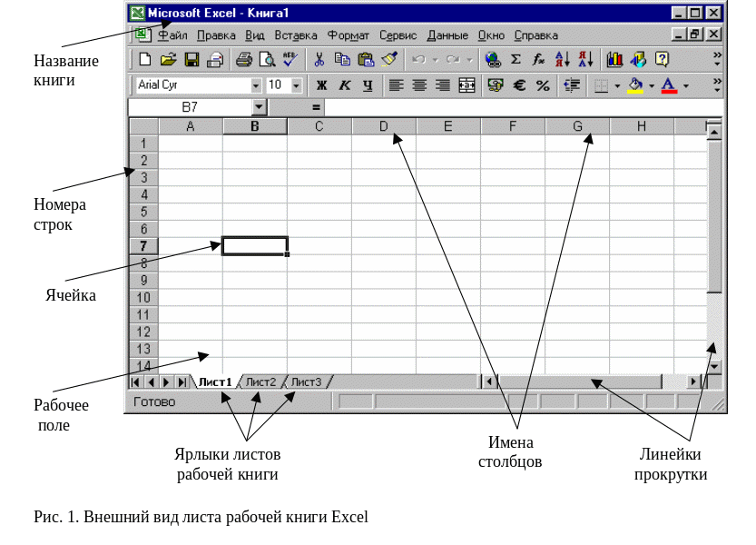Image resolution: width=756 pixels, height=545 pixels.
Task: Switch to the Лист3 sheet tab
Action: (x=306, y=381)
